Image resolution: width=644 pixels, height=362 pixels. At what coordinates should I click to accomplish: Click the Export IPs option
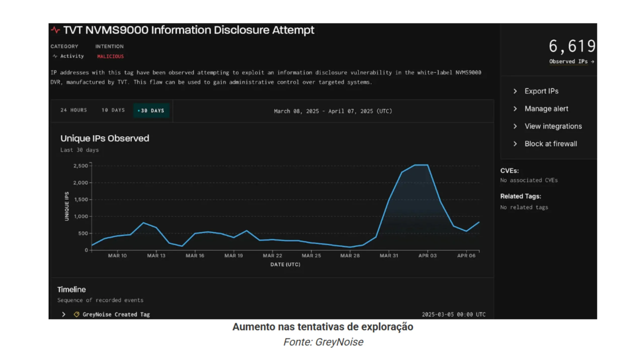coord(541,91)
